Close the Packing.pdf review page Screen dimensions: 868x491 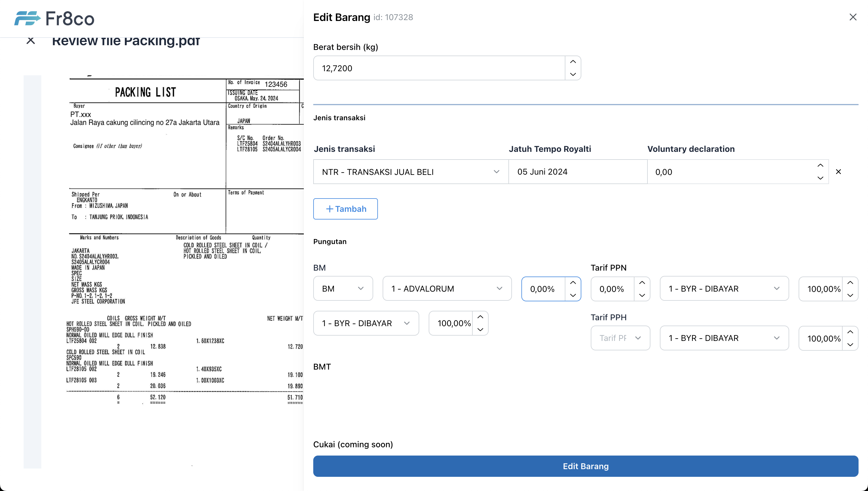31,41
